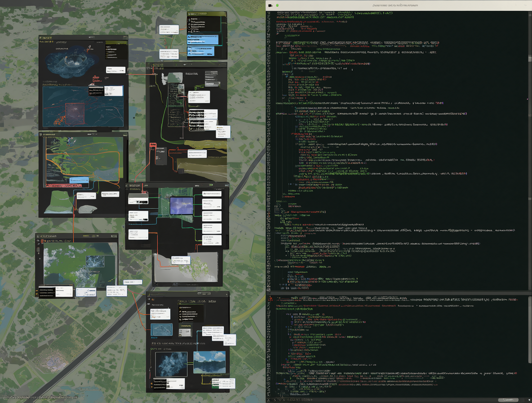Click the red square region on the dark blue map
Viewport: 532px width, 403px height.
(75, 114)
